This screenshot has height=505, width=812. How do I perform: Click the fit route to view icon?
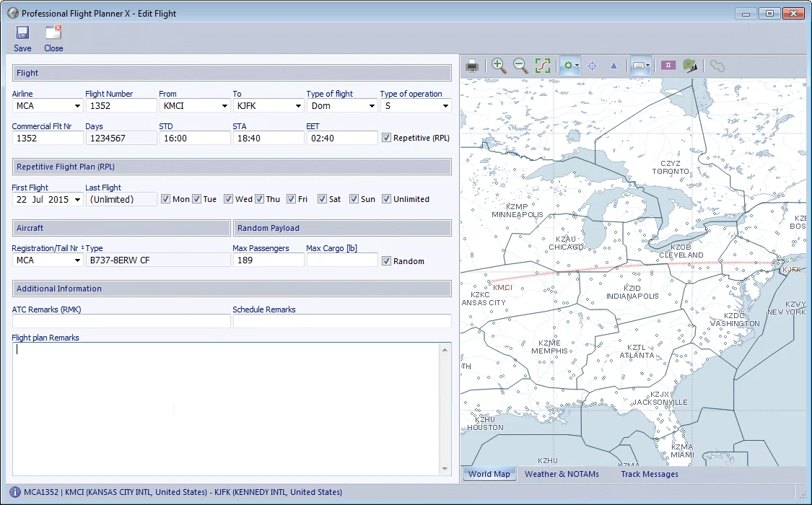click(543, 65)
